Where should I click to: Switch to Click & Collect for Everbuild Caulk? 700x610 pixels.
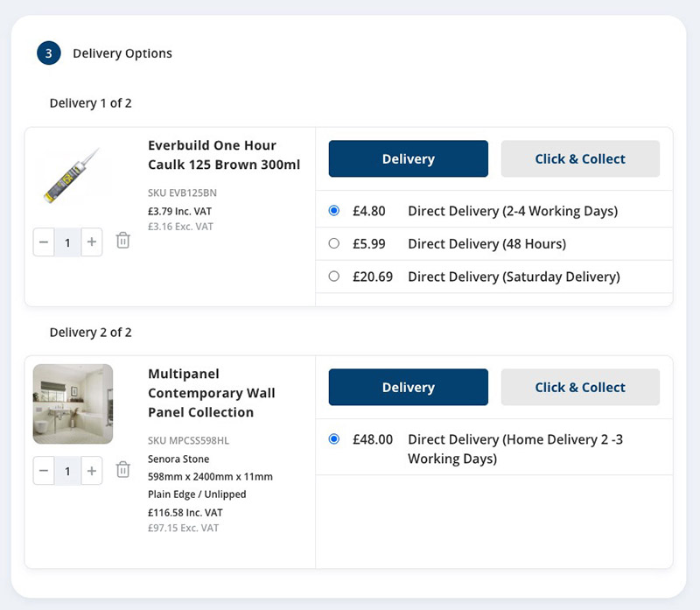point(579,158)
